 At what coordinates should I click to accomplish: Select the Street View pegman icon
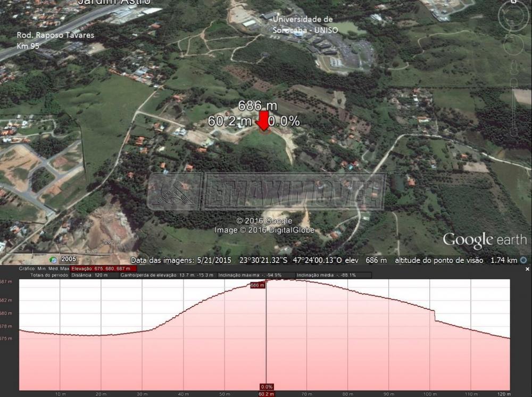coord(514,68)
